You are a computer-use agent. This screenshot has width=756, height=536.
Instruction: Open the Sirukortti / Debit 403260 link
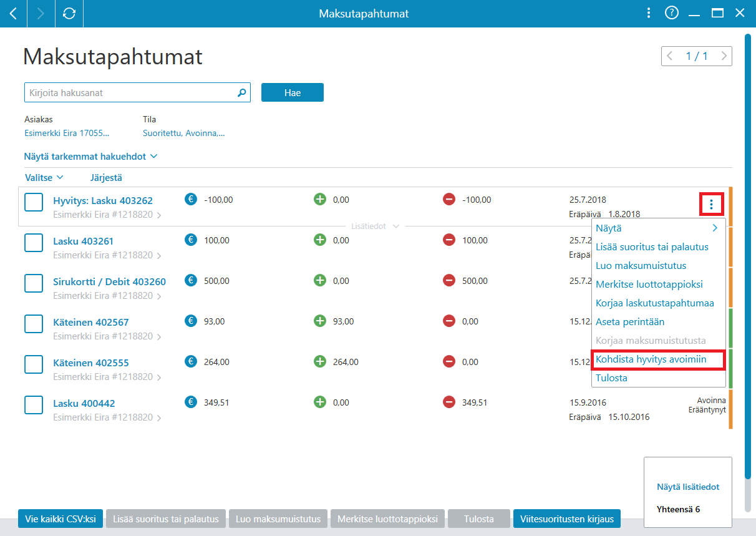tap(109, 281)
